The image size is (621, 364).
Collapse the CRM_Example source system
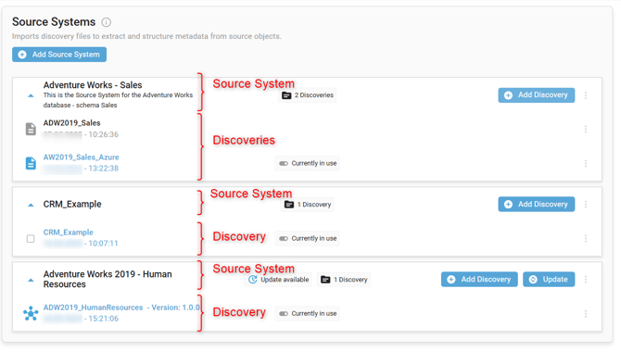click(31, 205)
